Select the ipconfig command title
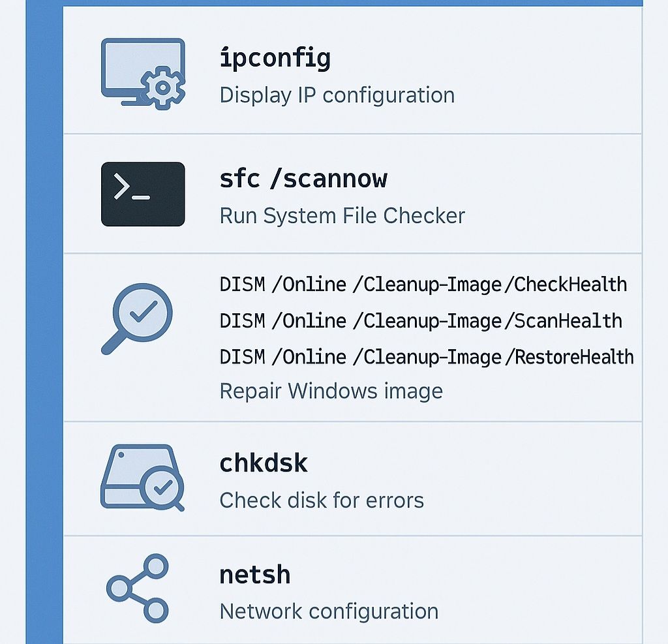Screen dimensions: 668x644 [x=275, y=59]
